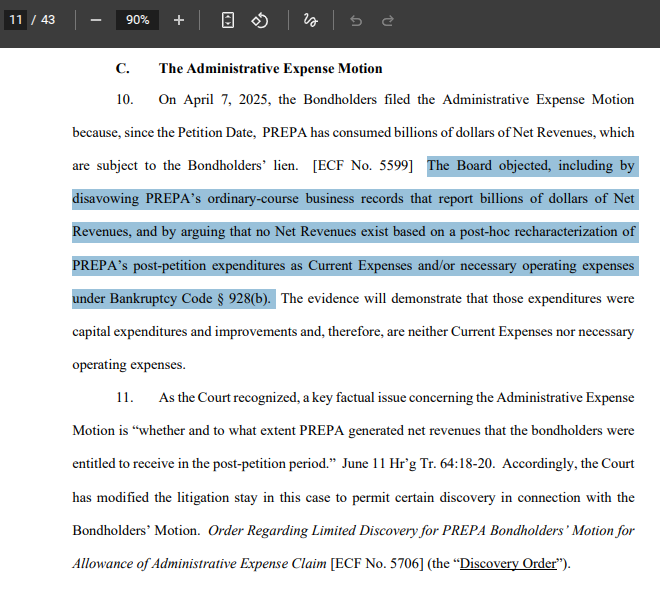660x600 pixels.
Task: Select the draw annotation tool
Action: pos(310,20)
